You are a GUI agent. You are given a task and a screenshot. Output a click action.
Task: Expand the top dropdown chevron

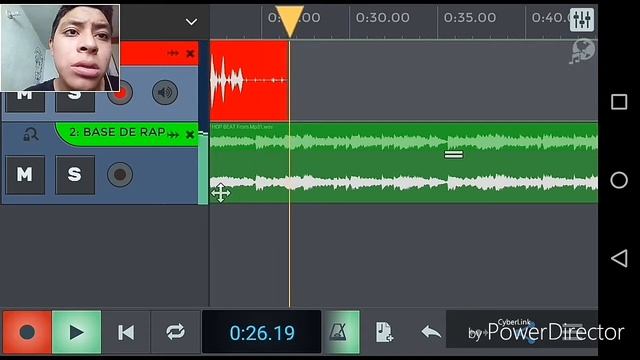[x=191, y=22]
